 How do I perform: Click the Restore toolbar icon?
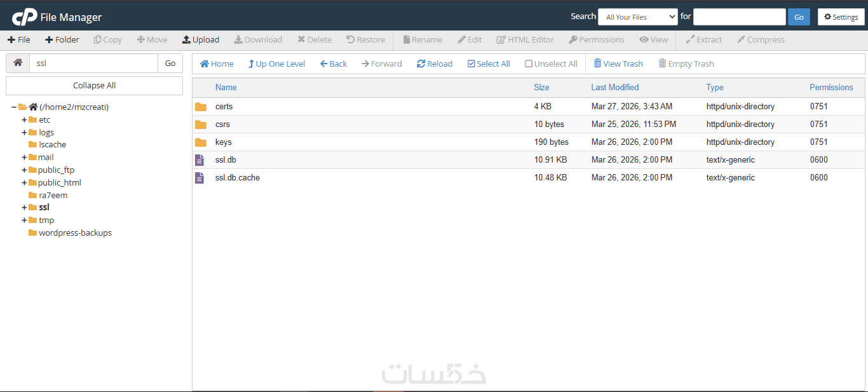click(350, 39)
